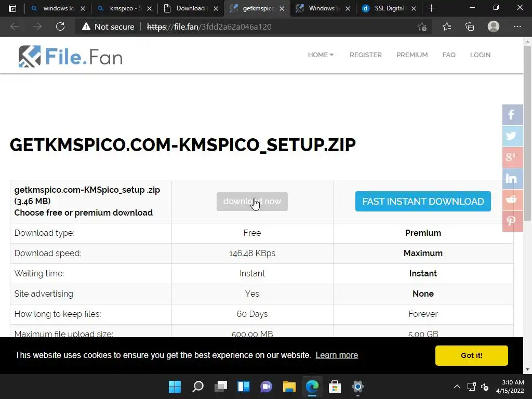Image resolution: width=532 pixels, height=399 pixels.
Task: Open a new browser tab
Action: (x=431, y=8)
